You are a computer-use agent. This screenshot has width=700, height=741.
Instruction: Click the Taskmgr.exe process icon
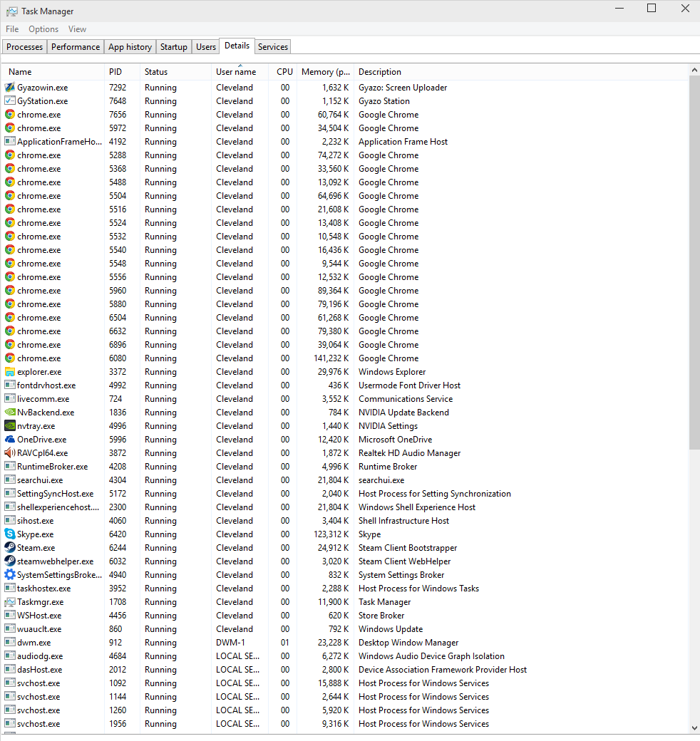pos(10,602)
